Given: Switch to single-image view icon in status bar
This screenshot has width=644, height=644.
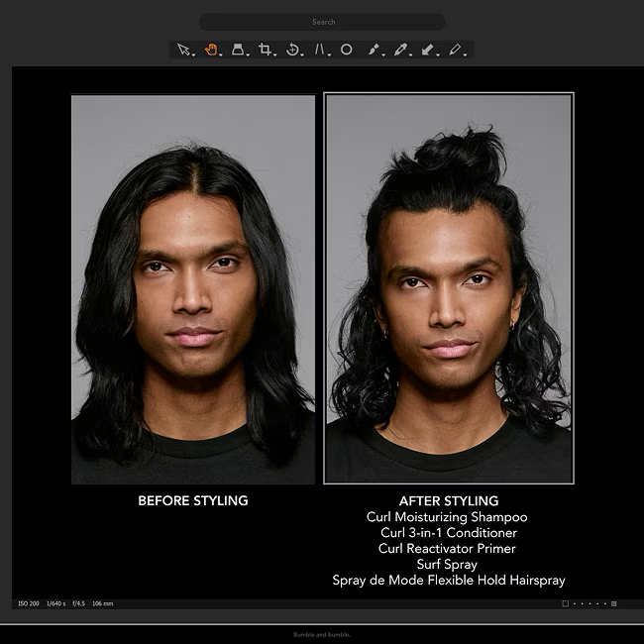Looking at the screenshot, I should pyautogui.click(x=565, y=603).
